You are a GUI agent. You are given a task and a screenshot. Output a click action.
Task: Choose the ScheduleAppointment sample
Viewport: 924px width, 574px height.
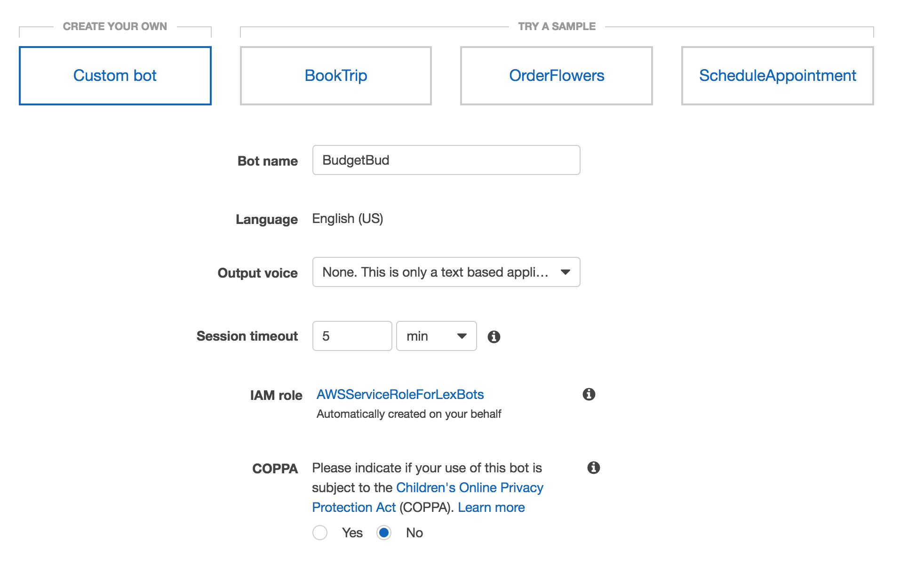[777, 75]
